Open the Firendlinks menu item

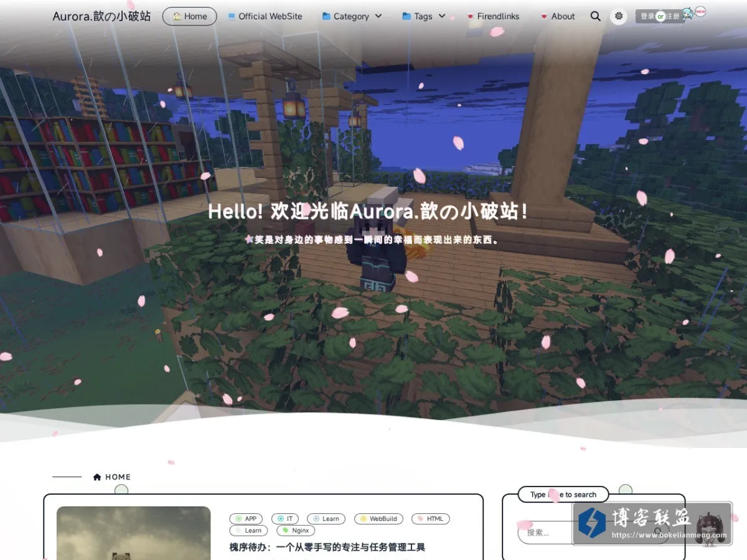coord(493,16)
